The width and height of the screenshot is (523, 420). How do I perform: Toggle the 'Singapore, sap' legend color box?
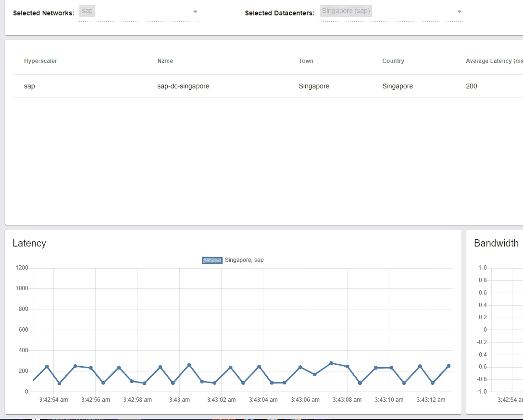coord(212,260)
